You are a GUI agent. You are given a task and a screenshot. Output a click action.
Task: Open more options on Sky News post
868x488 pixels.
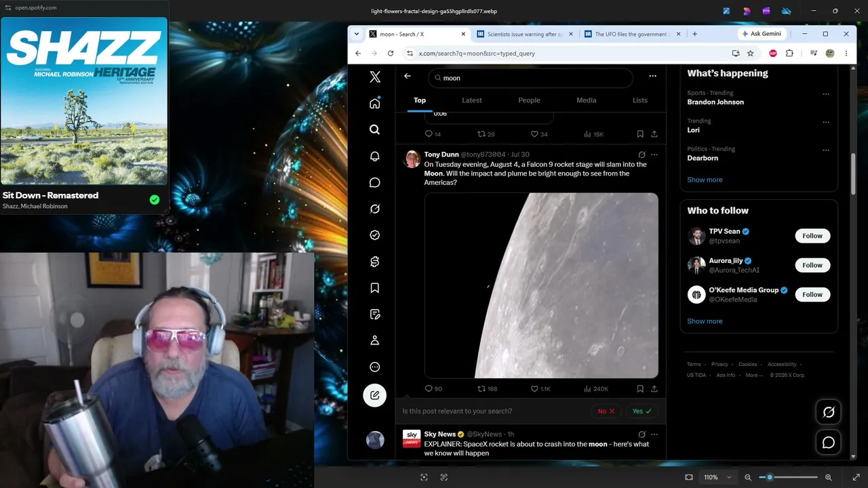click(x=654, y=434)
